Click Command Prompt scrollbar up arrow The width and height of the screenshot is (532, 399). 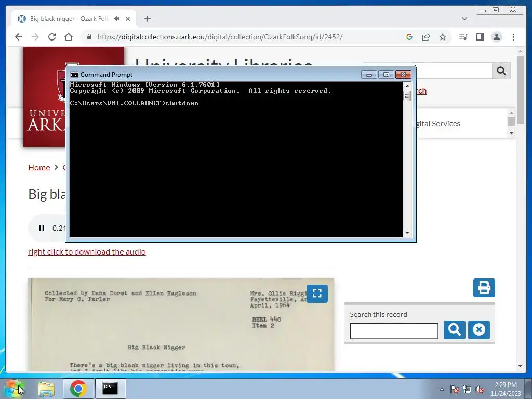407,86
